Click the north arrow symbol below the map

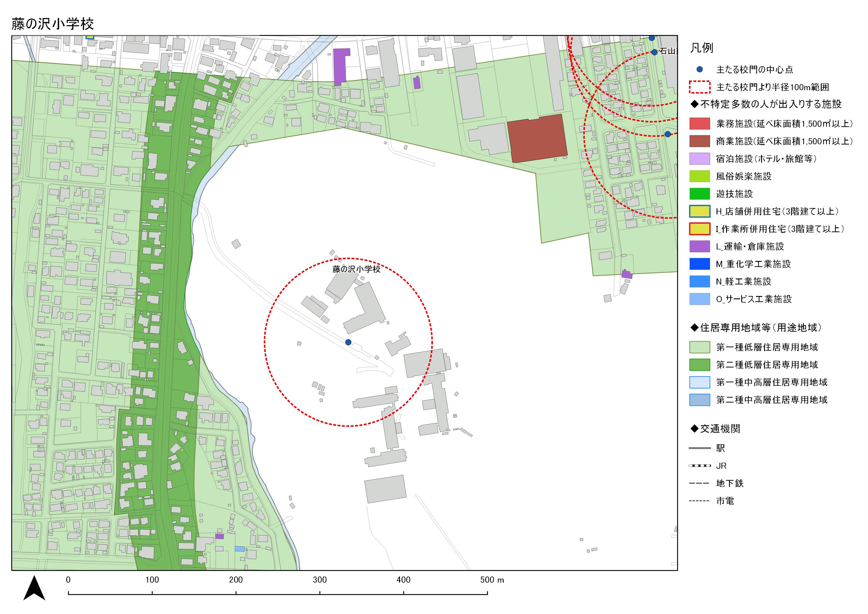click(34, 588)
